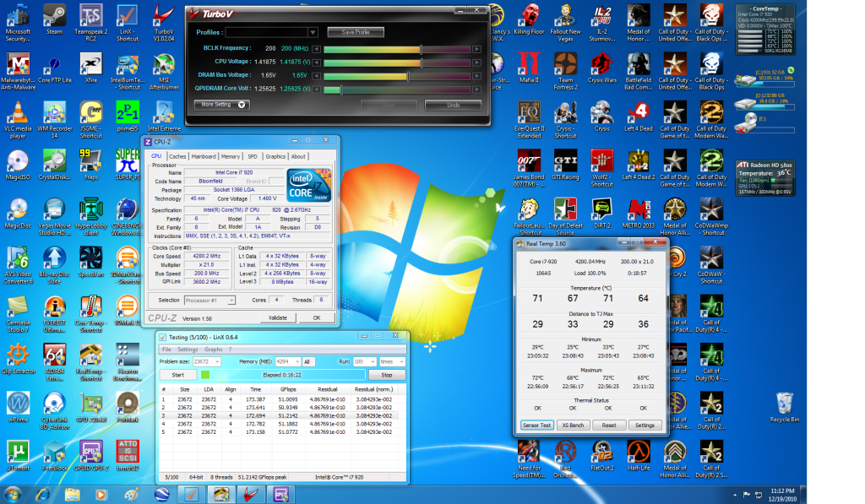Select the uTorrent desktop icon
Viewport: 865px width, 504px height.
[18, 456]
